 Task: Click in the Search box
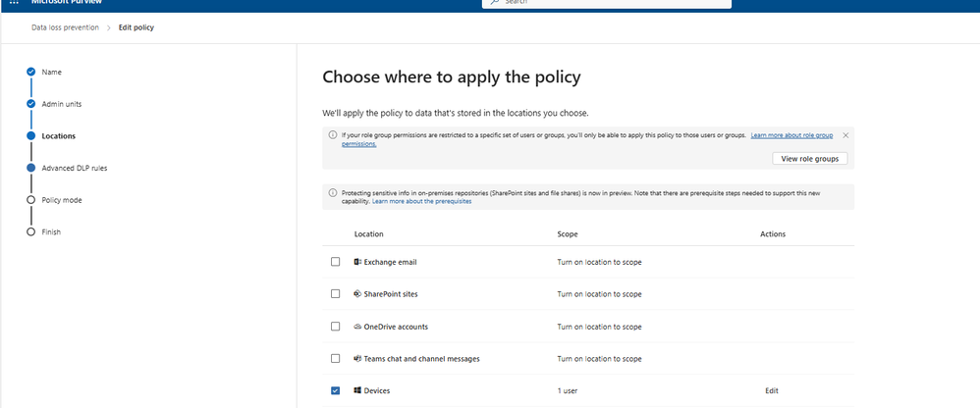point(609,3)
